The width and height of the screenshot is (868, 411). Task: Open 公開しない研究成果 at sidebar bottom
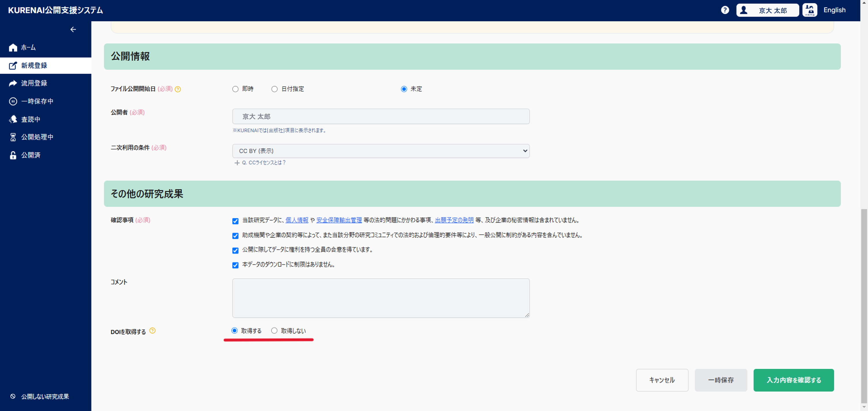pyautogui.click(x=45, y=396)
